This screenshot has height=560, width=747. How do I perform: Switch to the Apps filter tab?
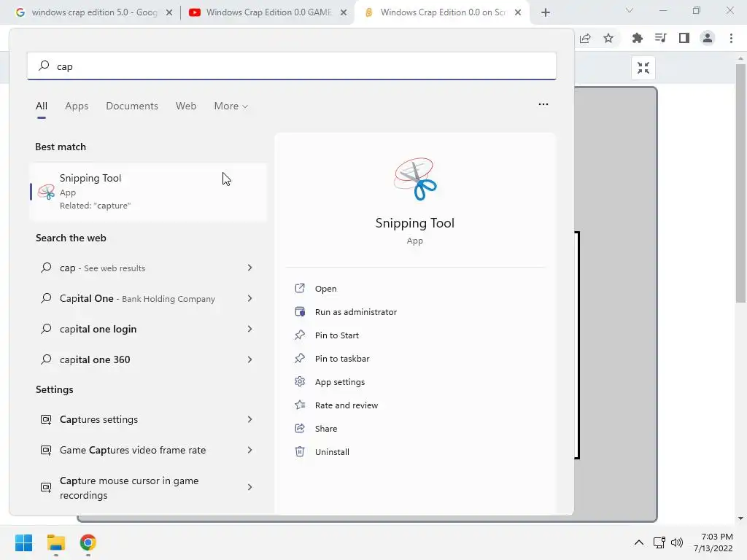coord(77,106)
